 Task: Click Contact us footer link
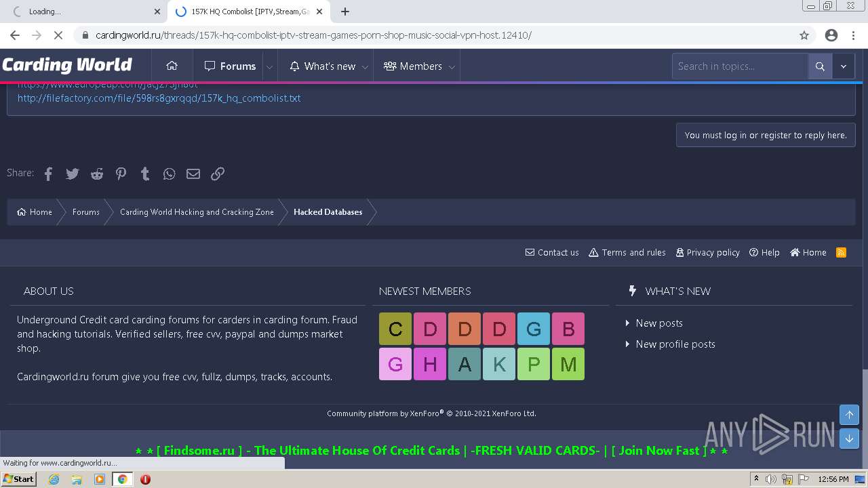[552, 252]
